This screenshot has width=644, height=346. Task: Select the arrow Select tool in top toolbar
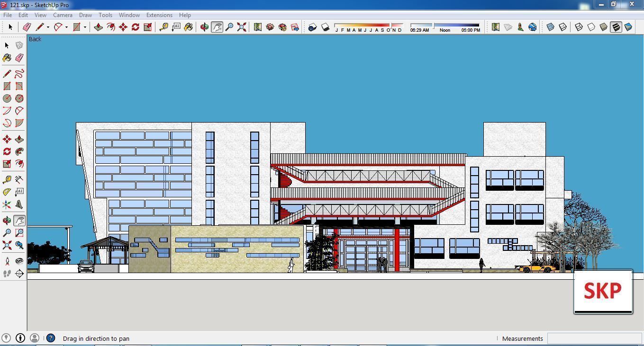click(x=10, y=27)
